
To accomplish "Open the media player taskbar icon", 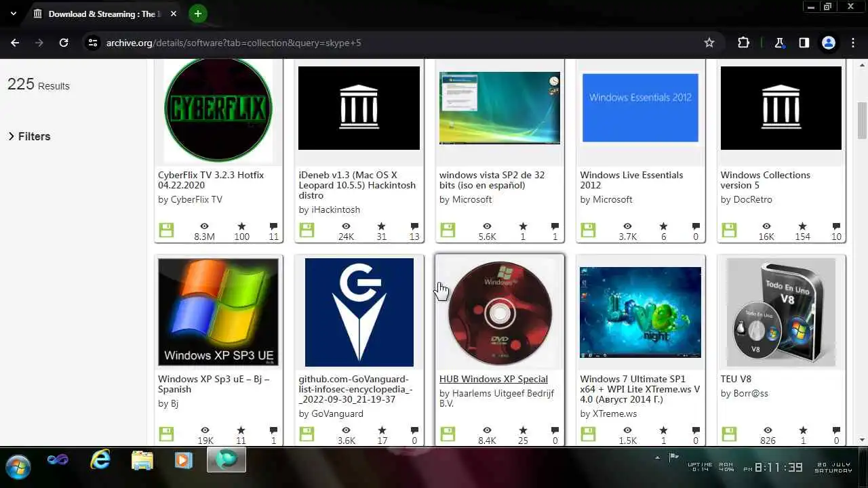I will pos(183,460).
